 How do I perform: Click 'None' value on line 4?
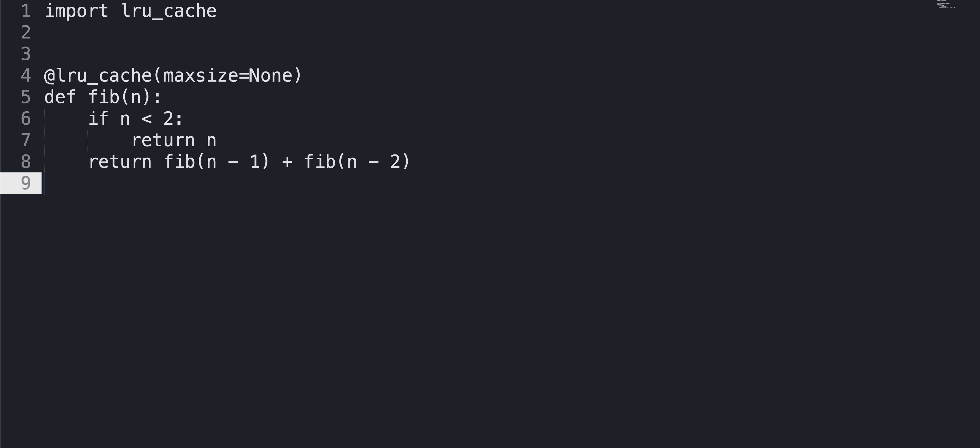pos(270,75)
